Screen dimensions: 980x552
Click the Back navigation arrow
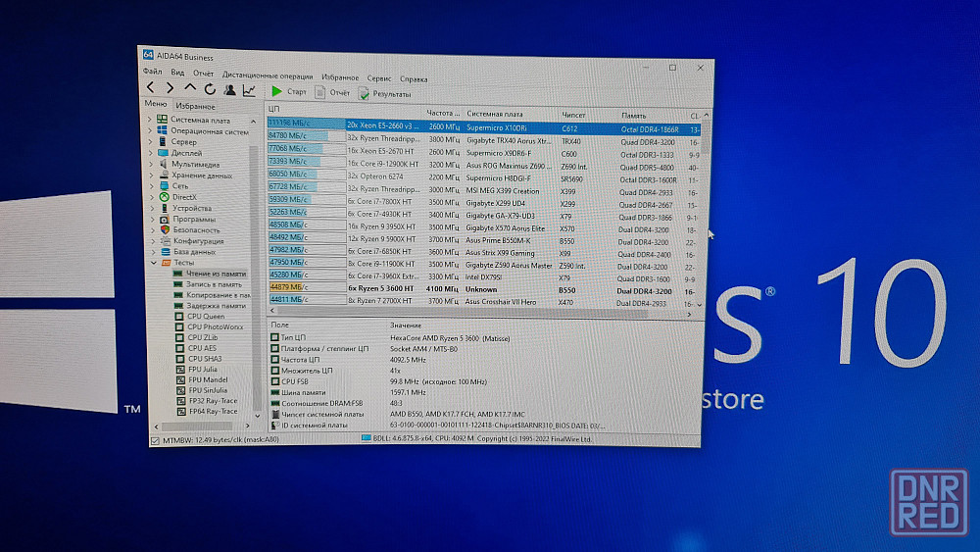pos(151,87)
